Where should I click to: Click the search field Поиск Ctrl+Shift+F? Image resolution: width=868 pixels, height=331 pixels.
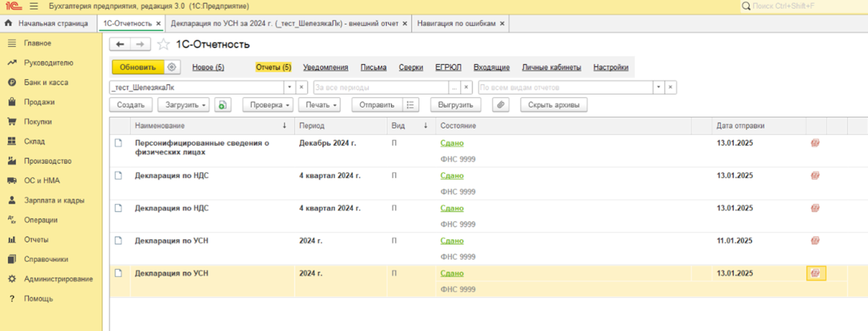pyautogui.click(x=803, y=6)
